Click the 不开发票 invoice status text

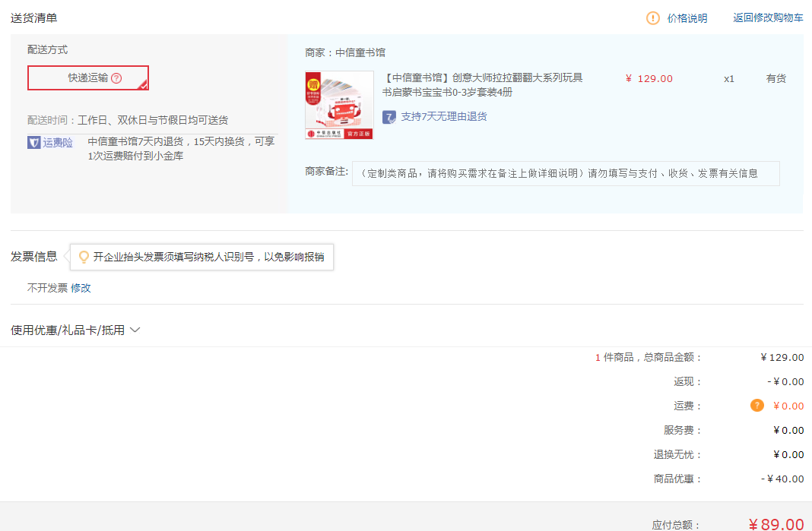(47, 288)
